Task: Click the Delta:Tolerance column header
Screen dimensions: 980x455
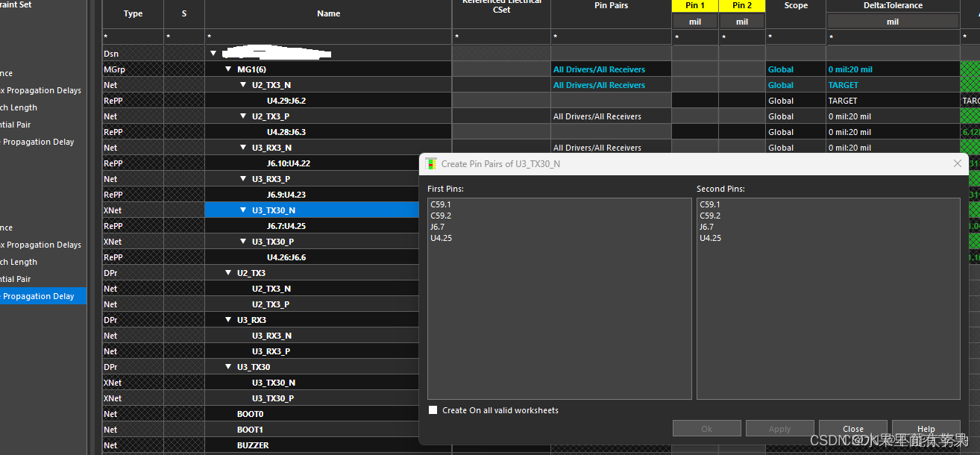Action: tap(893, 6)
